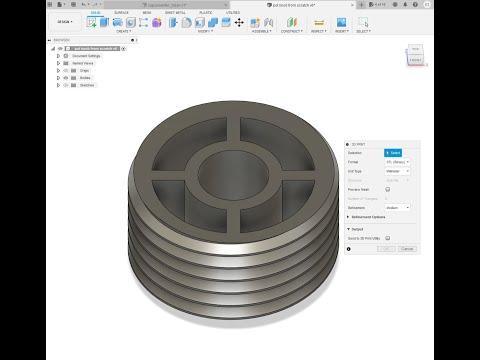Activate root component radio button

(x=123, y=49)
